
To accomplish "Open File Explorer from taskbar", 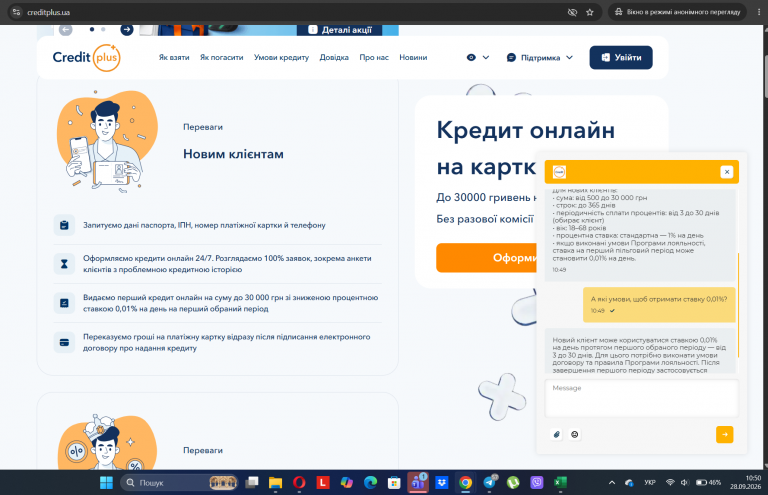I will point(275,483).
